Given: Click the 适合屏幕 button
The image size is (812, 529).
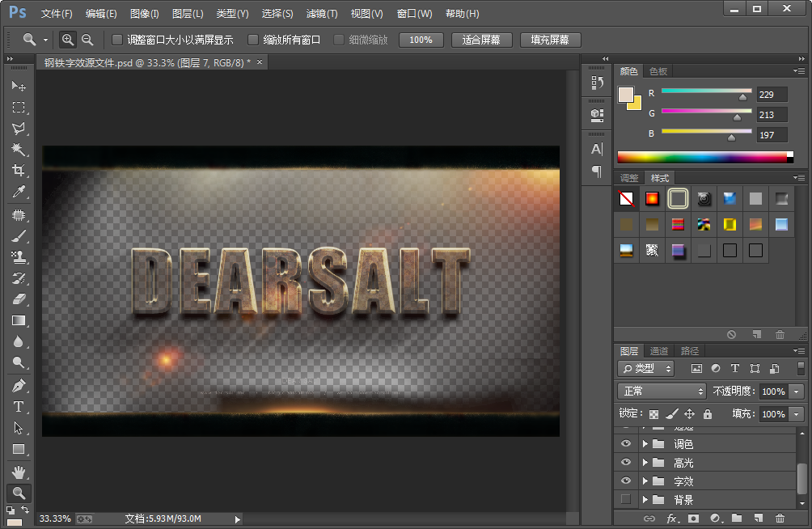Looking at the screenshot, I should point(481,40).
